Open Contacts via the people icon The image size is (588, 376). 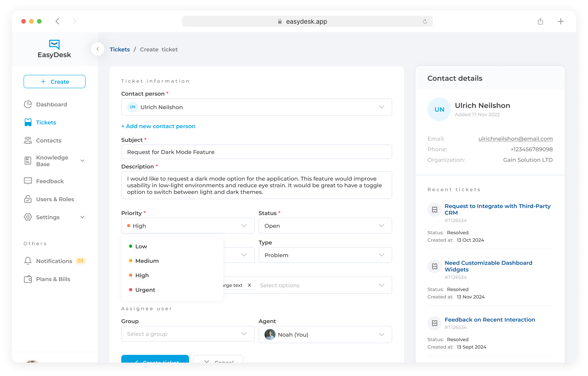point(28,140)
